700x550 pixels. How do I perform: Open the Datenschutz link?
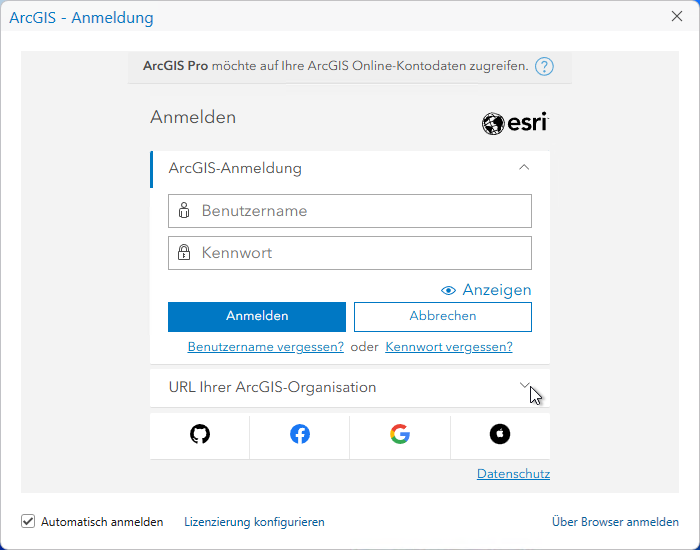[x=513, y=474]
